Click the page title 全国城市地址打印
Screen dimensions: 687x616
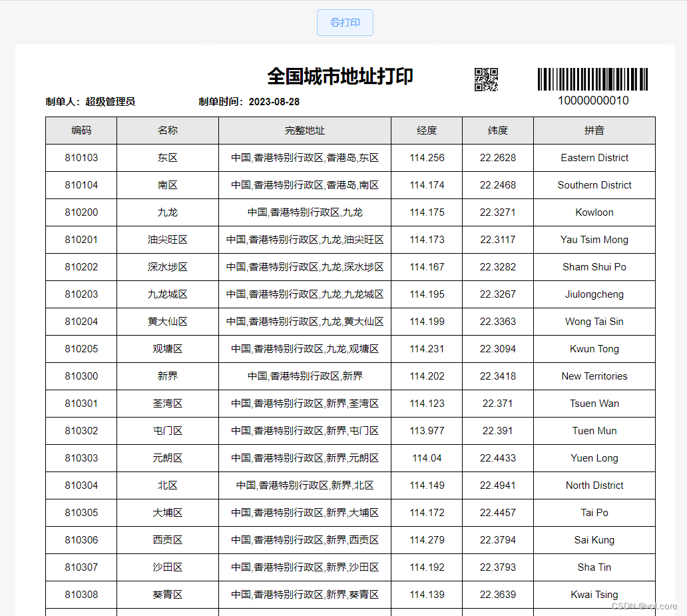[340, 77]
